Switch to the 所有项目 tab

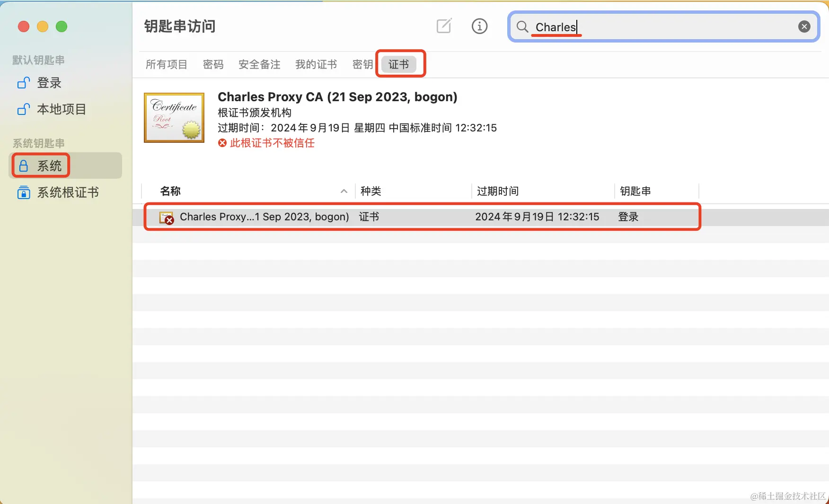click(x=167, y=64)
